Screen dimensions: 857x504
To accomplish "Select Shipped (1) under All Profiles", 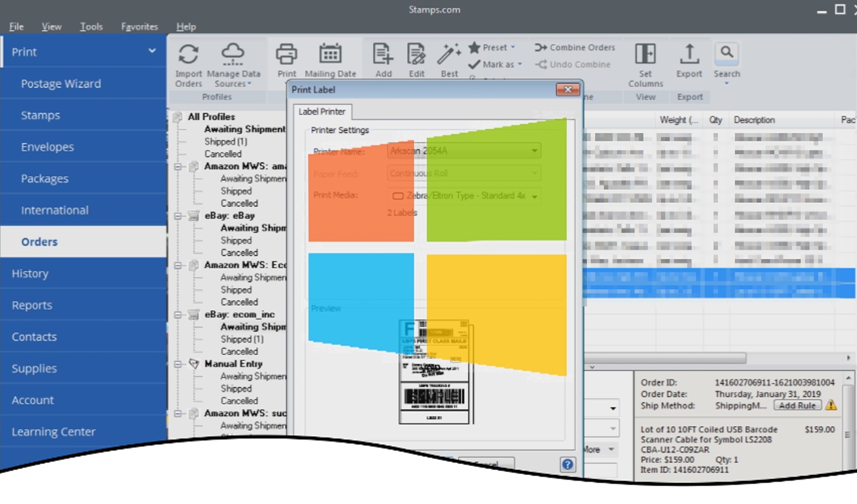I will click(226, 142).
